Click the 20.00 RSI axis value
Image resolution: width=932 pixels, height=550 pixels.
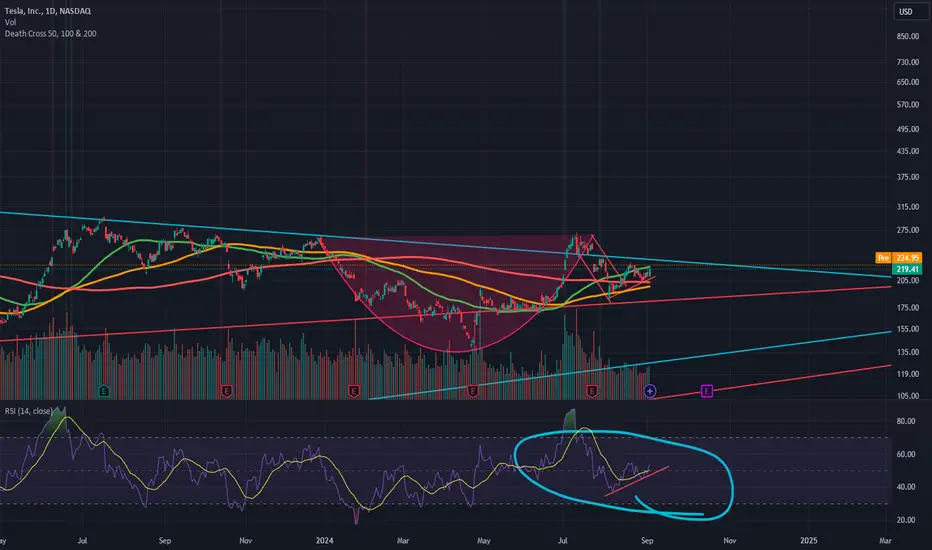pos(906,520)
